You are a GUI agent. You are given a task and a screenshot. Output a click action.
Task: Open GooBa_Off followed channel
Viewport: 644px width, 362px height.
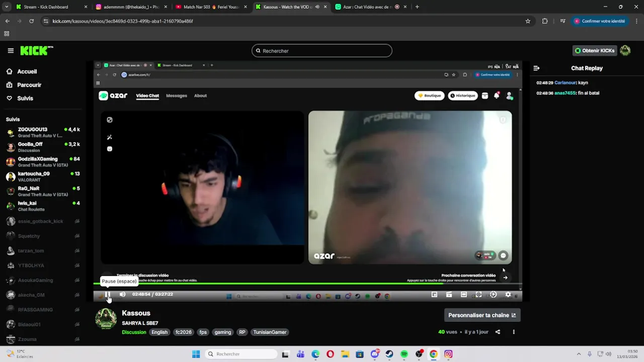(43, 147)
